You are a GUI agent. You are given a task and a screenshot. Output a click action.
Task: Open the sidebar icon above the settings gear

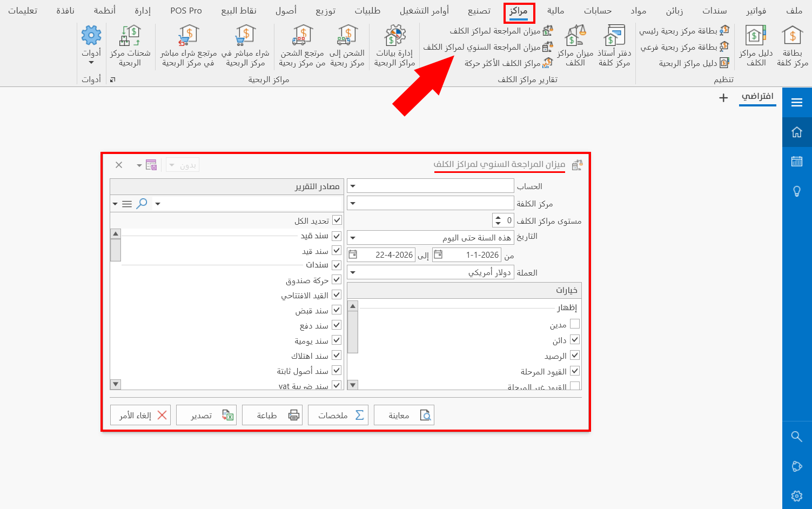click(797, 466)
